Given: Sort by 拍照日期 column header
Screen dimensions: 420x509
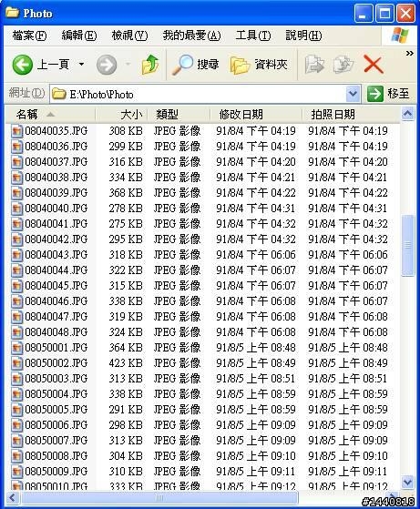Looking at the screenshot, I should click(x=351, y=114).
